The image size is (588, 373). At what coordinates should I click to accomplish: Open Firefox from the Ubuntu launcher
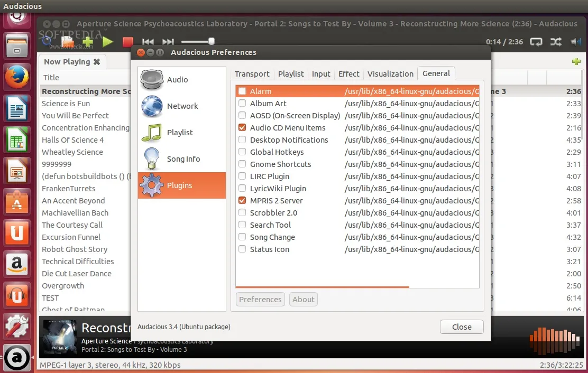point(17,77)
